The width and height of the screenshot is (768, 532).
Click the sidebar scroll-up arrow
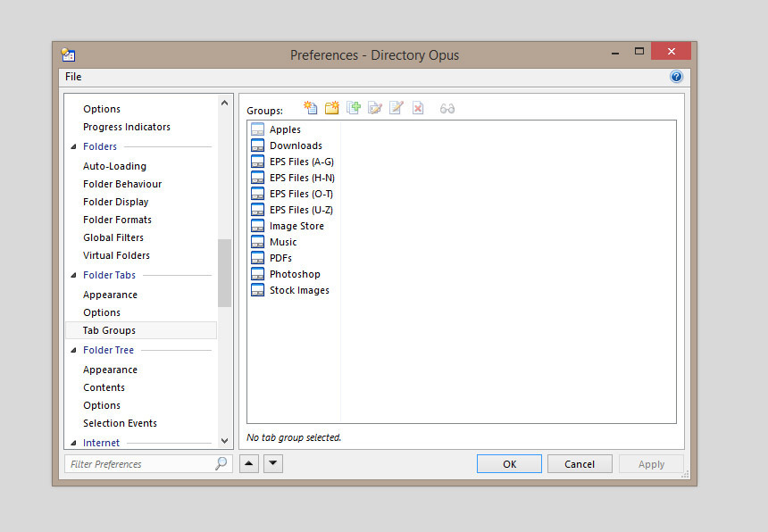[224, 103]
